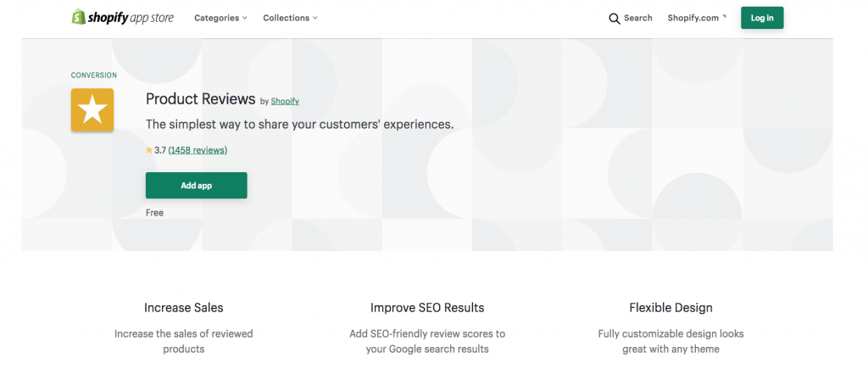Click the Add app button
The height and width of the screenshot is (380, 868).
197,186
